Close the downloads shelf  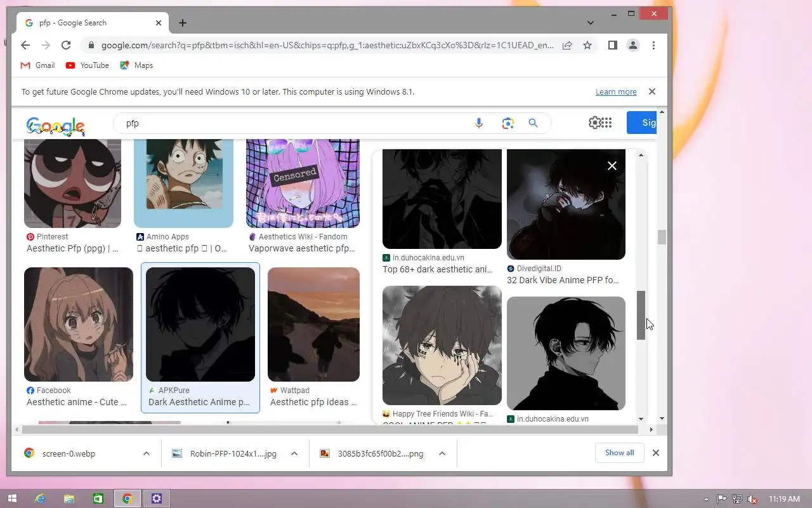(x=656, y=453)
